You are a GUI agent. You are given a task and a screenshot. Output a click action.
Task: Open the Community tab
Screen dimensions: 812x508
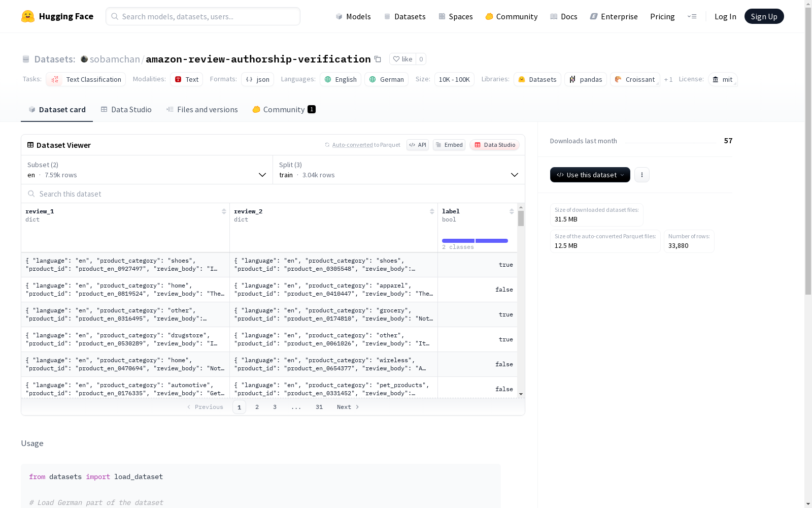pos(284,109)
